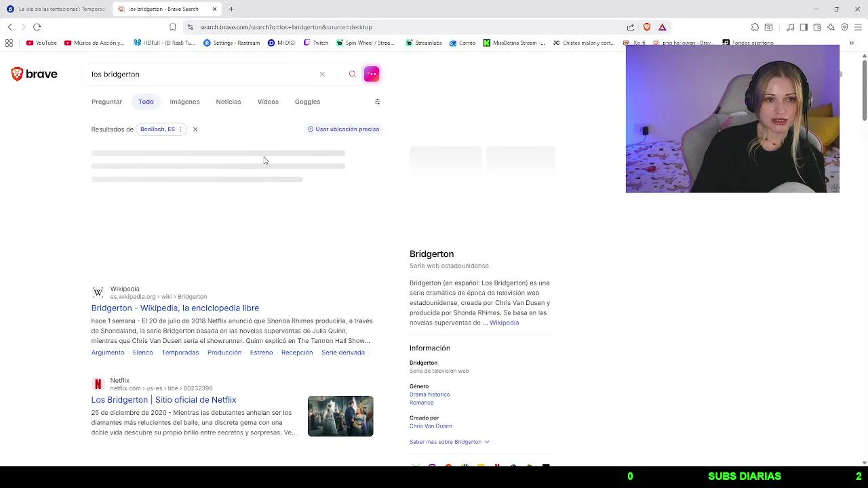Switch to 'La isla de las tentaciones' tab
Image resolution: width=868 pixels, height=488 pixels.
[56, 9]
